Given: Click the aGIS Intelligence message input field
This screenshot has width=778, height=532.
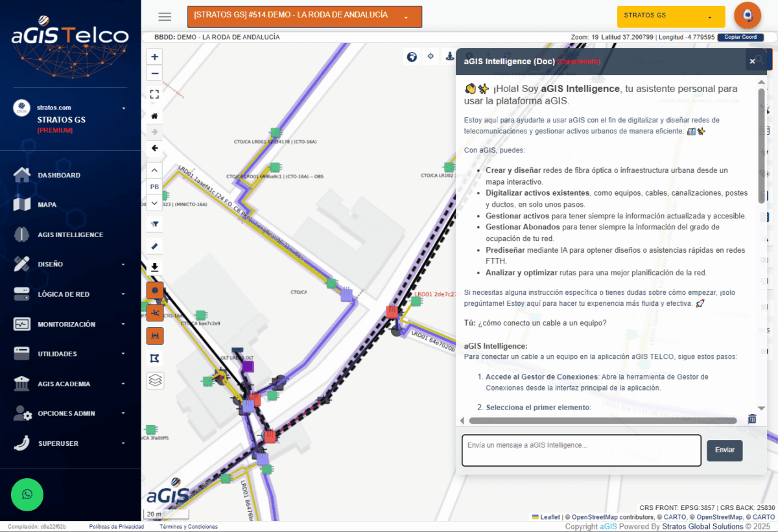Looking at the screenshot, I should (x=581, y=450).
